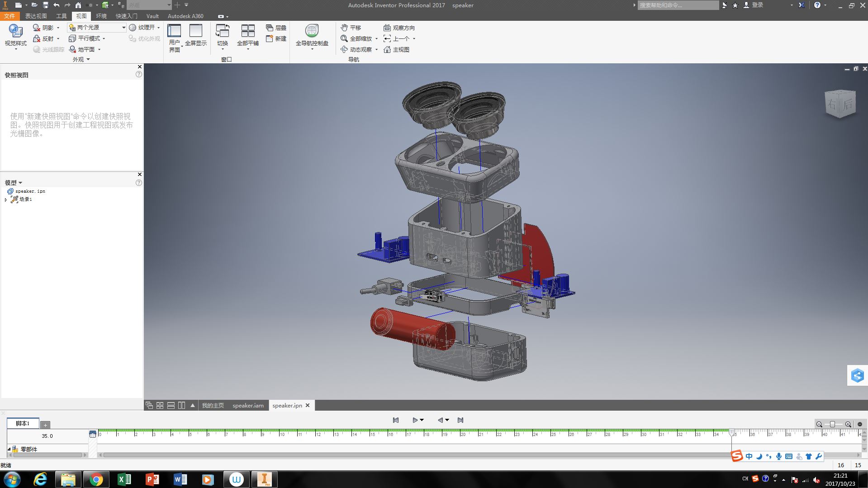
Task: Click the Home View (主视图) icon
Action: coord(387,49)
